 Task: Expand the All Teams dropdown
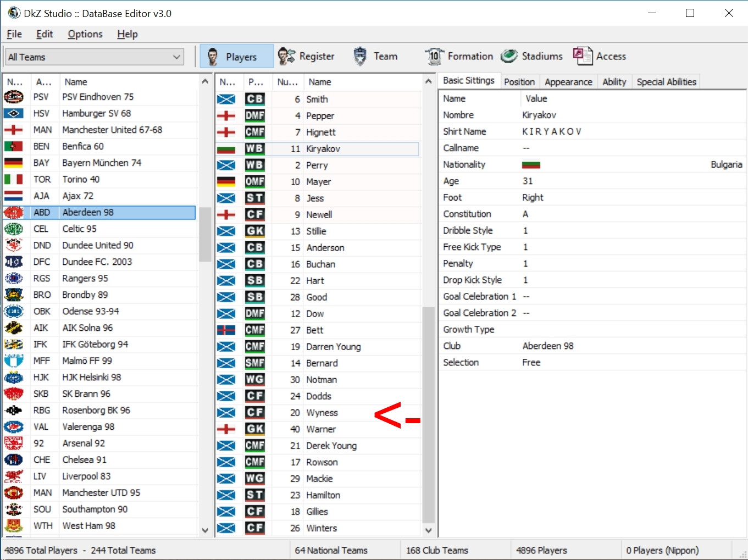tap(95, 57)
